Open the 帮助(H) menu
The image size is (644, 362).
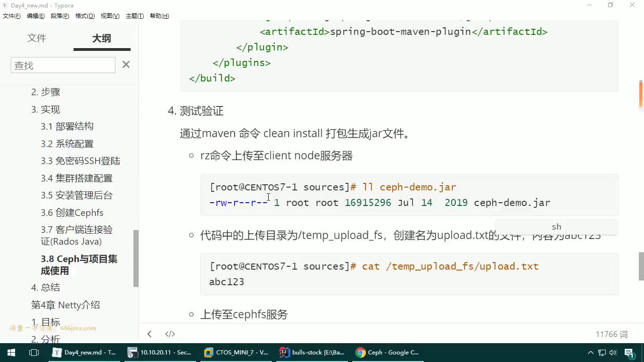point(159,16)
